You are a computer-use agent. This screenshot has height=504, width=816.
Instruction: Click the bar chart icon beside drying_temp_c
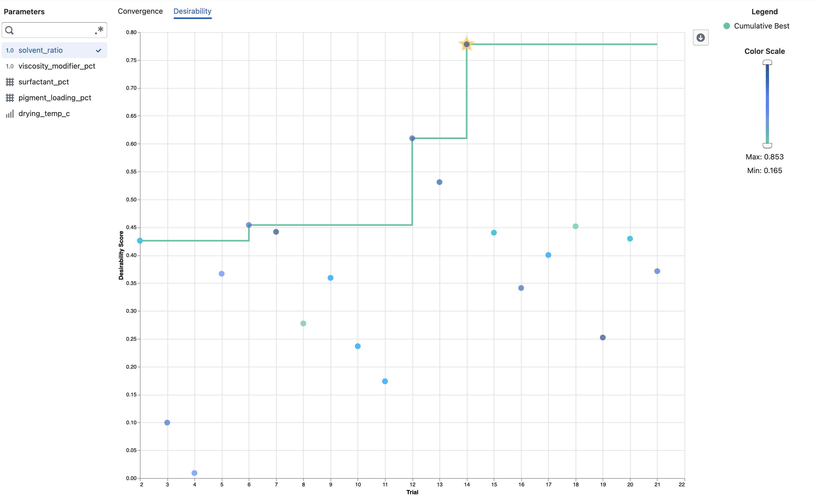[10, 114]
